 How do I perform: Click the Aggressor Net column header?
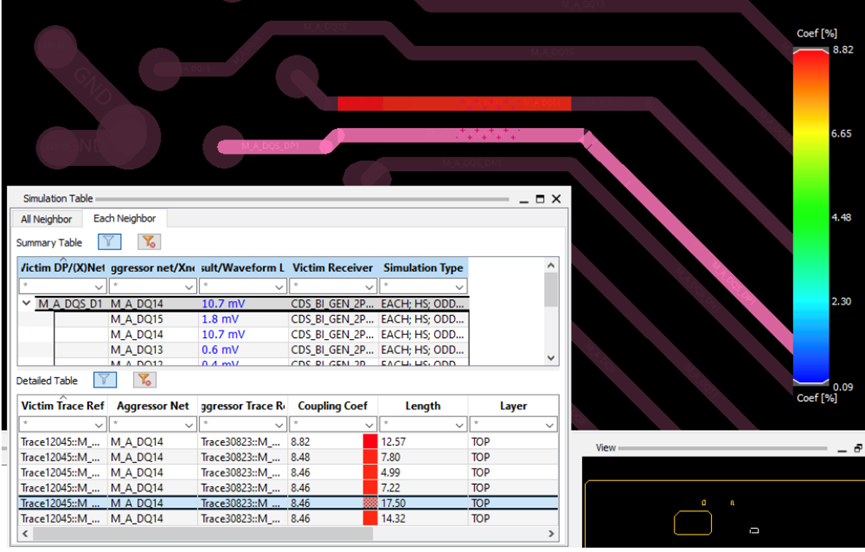click(x=153, y=406)
